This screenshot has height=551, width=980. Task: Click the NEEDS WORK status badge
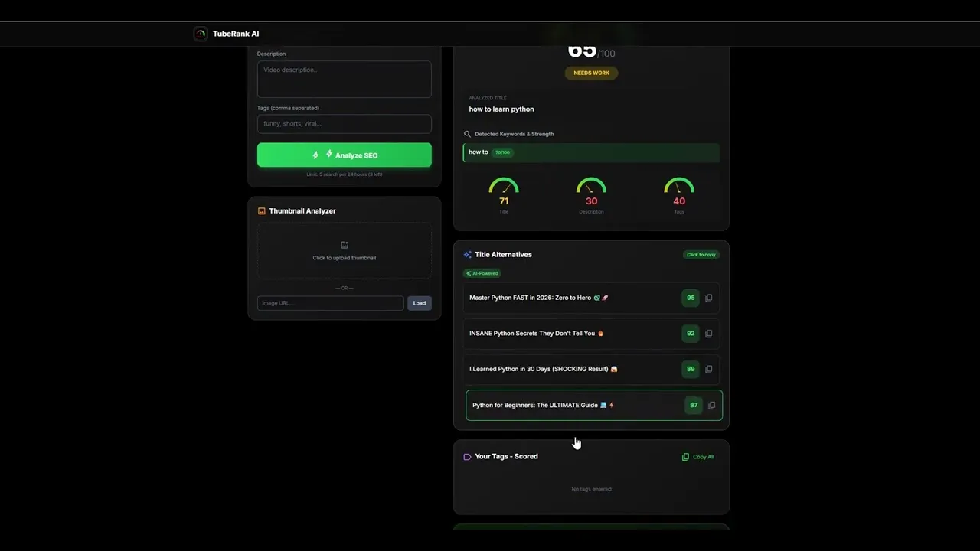(x=592, y=73)
